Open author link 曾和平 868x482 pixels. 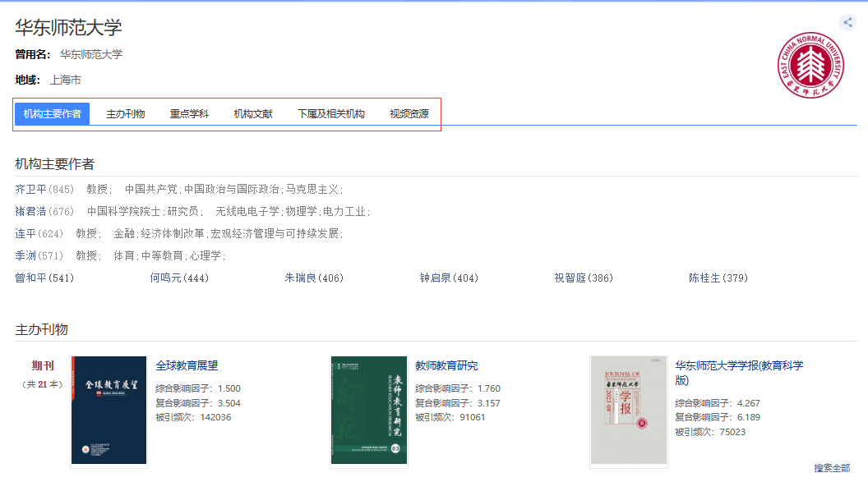[30, 278]
